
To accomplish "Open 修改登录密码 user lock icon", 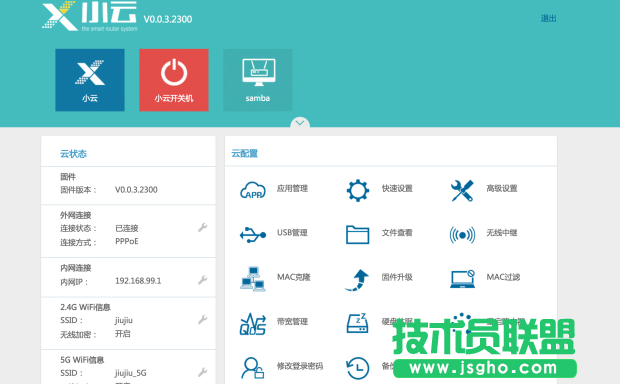I will [252, 368].
